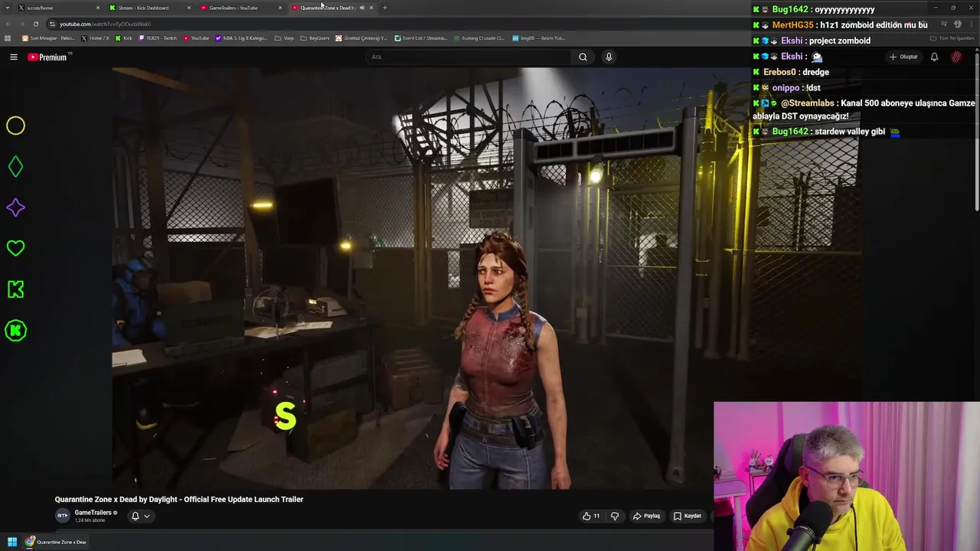Viewport: 980px width, 551px height.
Task: Open the TEASY - Twitch bookmark
Action: [158, 37]
